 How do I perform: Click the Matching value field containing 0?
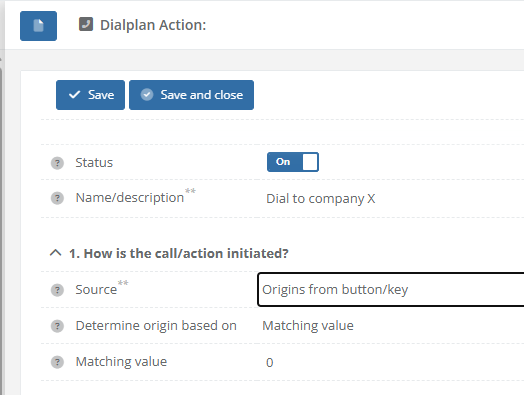coord(391,362)
